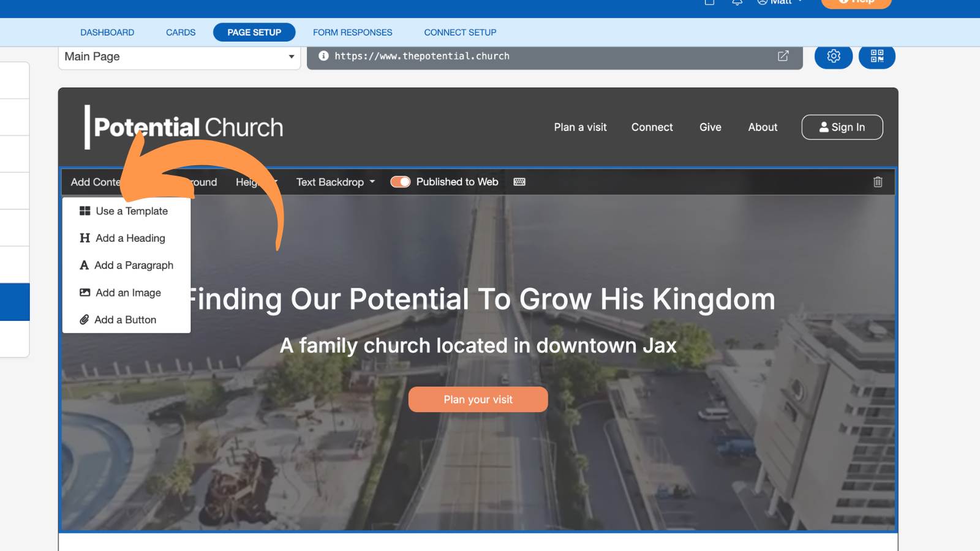Open the Add Content menu
The width and height of the screenshot is (980, 551).
point(96,182)
